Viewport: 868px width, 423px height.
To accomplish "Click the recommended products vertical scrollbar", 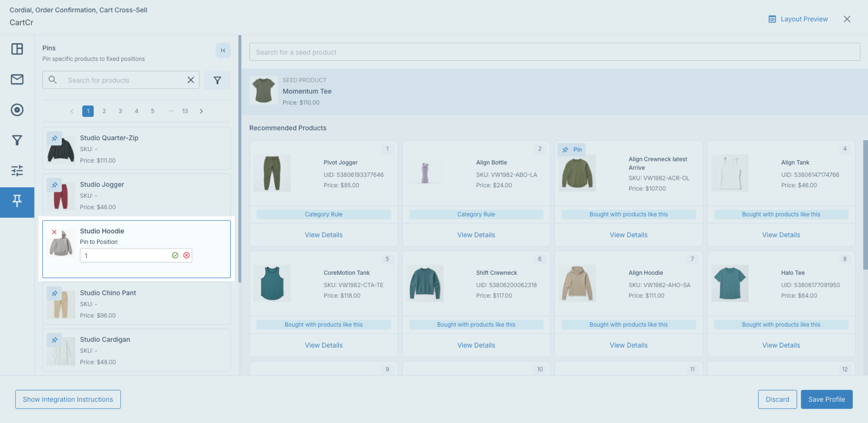I will (865, 205).
